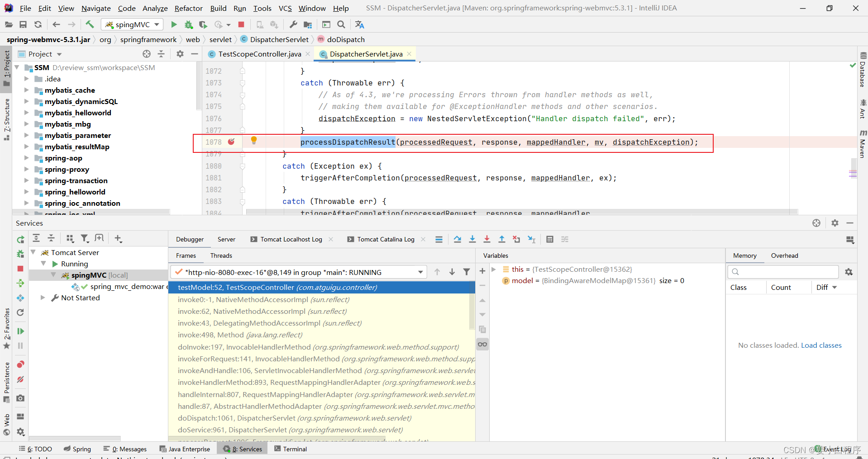The width and height of the screenshot is (868, 459).
Task: Click Force Step Into red arrow icon
Action: click(487, 239)
